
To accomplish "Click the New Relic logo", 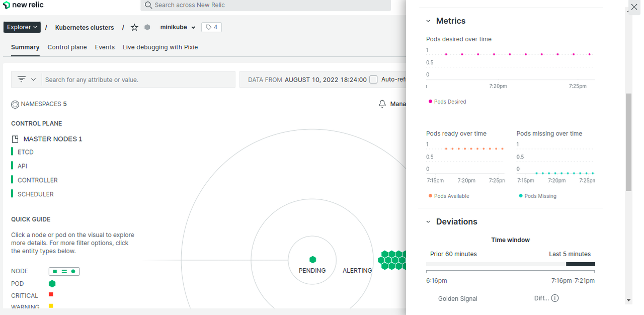I will 24,5.
